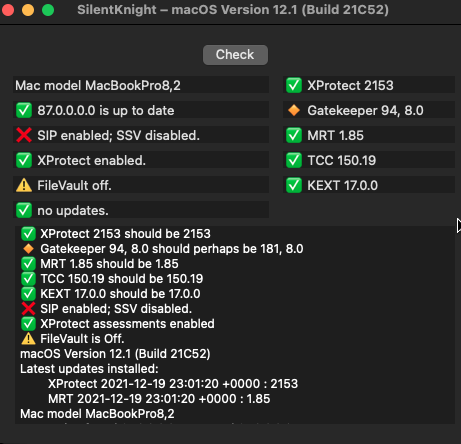The image size is (461, 444).
Task: Click green checkmark beside KEXT 17.0.0 field
Action: coord(294,185)
